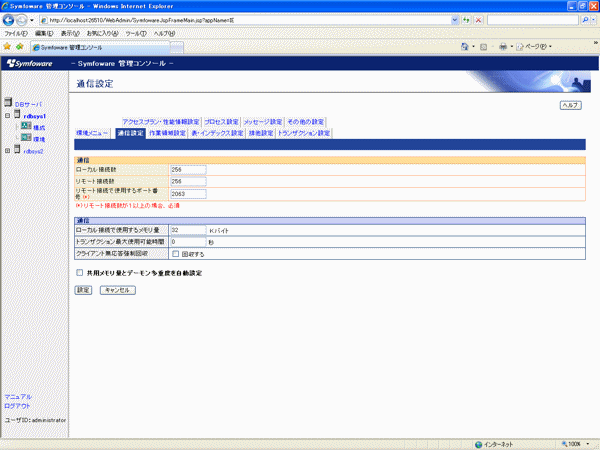Click the DBサーバ server icon
Image resolution: width=600 pixels, height=450 pixels.
point(8,102)
